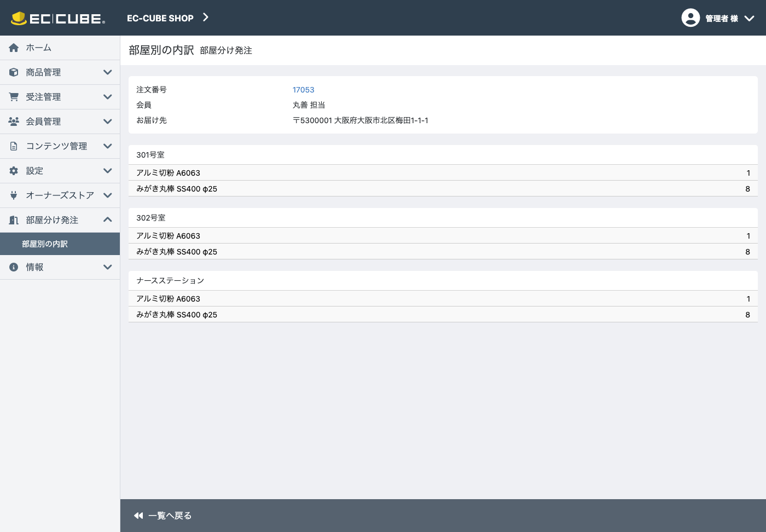Click the home icon in sidebar

(14, 48)
